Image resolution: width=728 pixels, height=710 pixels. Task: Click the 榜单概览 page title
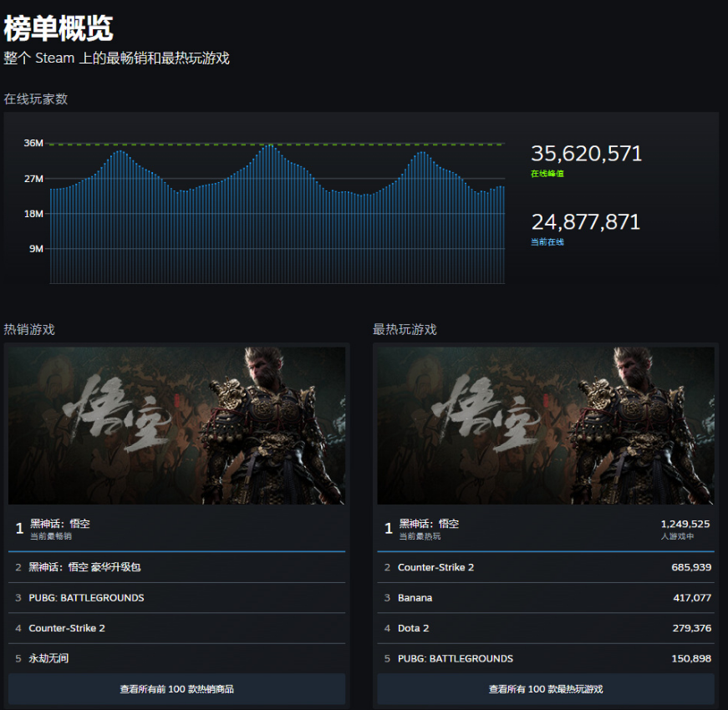(59, 28)
